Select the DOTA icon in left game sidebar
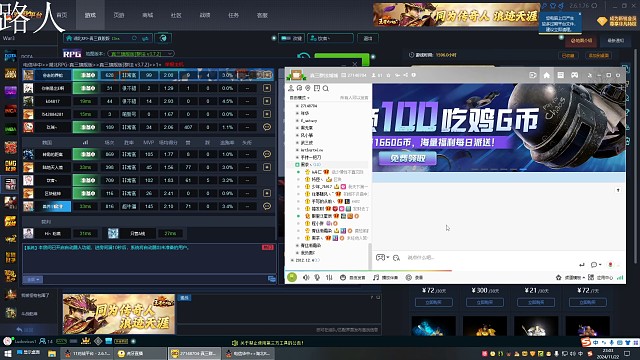The height and width of the screenshot is (360, 640). [x=10, y=56]
